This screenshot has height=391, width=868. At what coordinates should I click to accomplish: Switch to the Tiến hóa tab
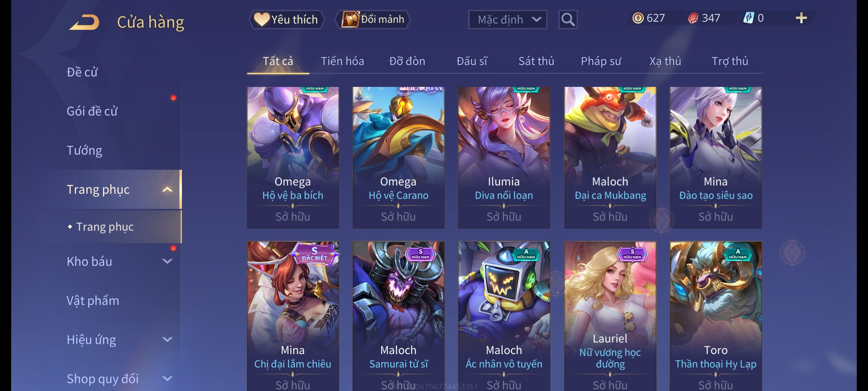coord(342,61)
